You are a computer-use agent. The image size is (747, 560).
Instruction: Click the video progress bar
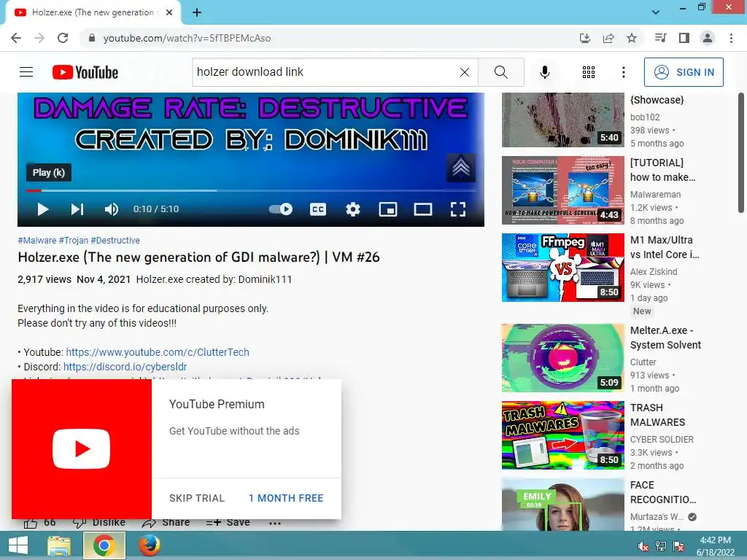[x=251, y=190]
